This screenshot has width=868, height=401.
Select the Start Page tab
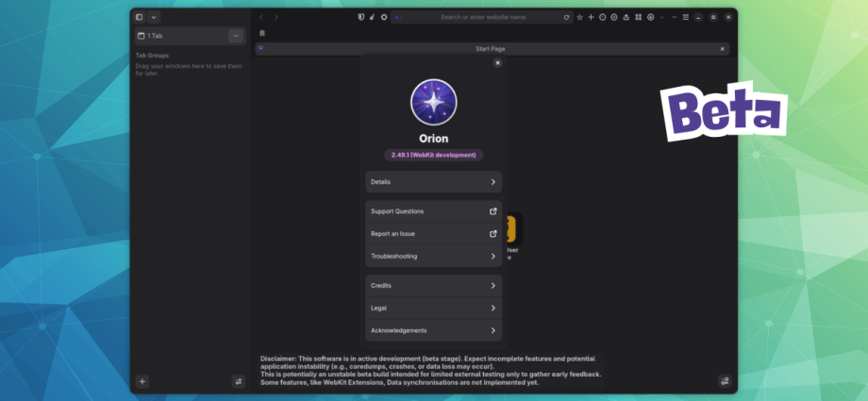pos(492,49)
